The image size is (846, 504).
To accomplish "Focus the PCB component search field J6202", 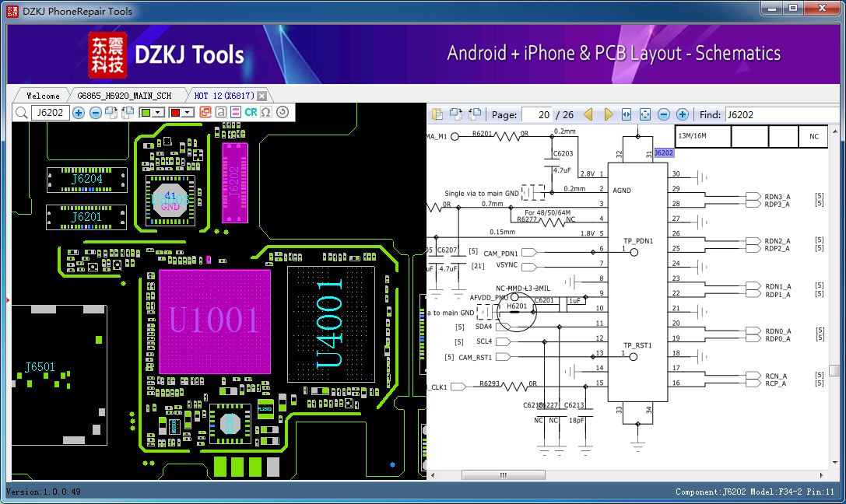I will 50,112.
